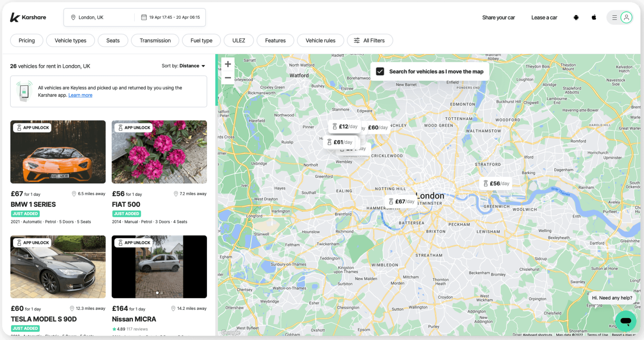Click the FIAT 500 title
Screen dimensions: 644x340
tap(126, 204)
